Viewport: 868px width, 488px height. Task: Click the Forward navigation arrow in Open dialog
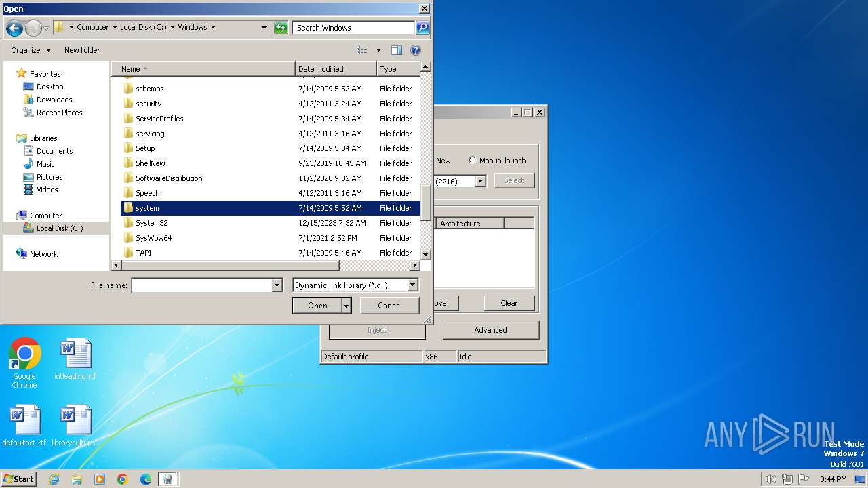point(33,28)
